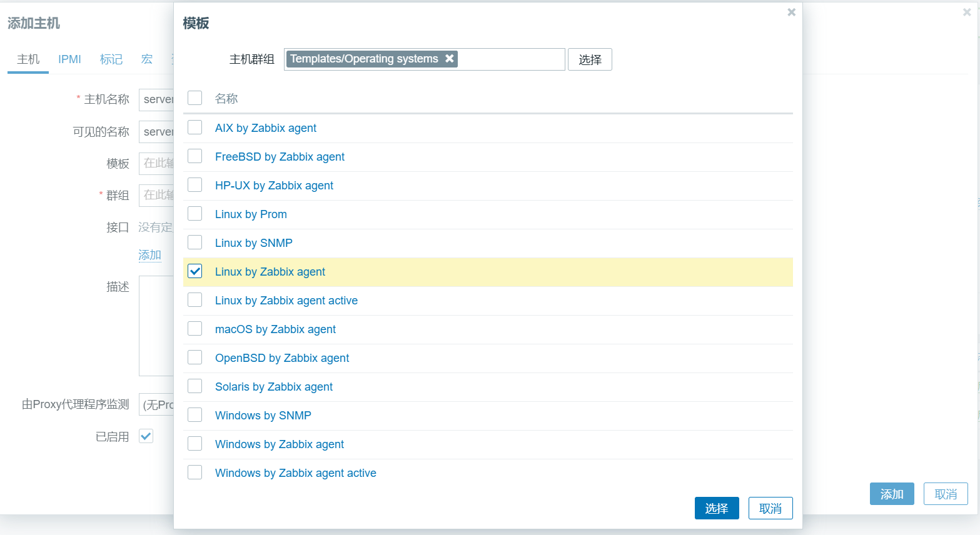Screen dimensions: 980x535
Task: Check FreeBSD by Zabbix agent checkbox
Action: point(195,156)
